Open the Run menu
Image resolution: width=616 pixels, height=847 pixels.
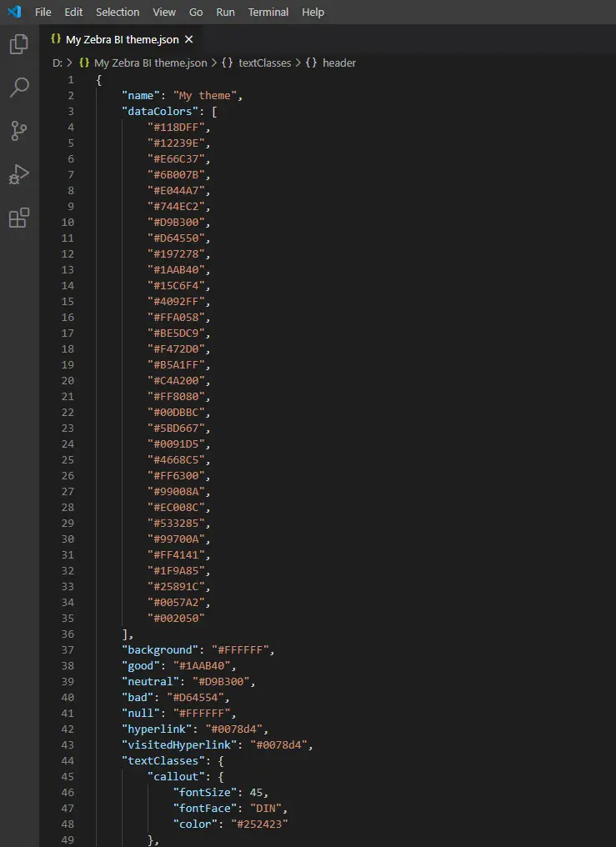226,12
